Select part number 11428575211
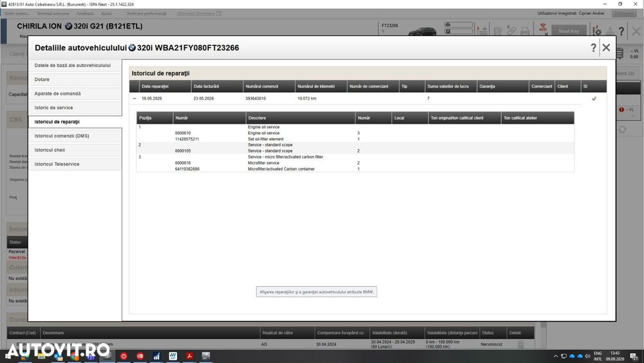 [x=187, y=139]
